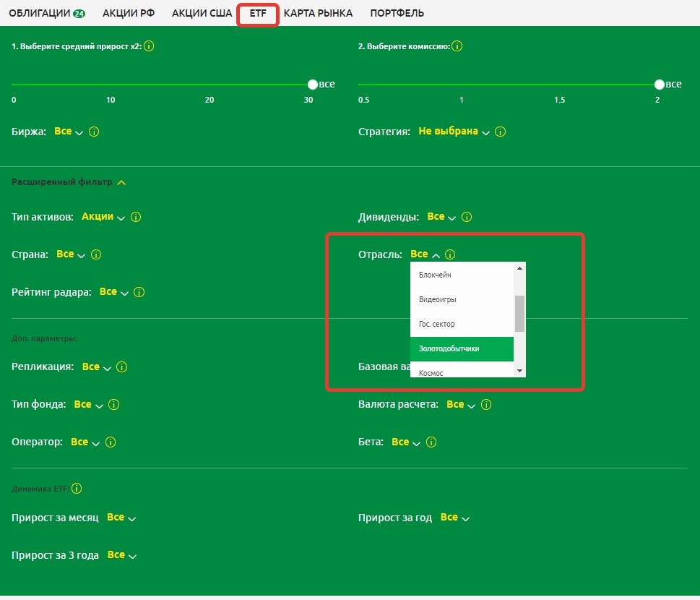Open info icon for Динамика ETF
Screen dimensions: 700x600
(77, 489)
